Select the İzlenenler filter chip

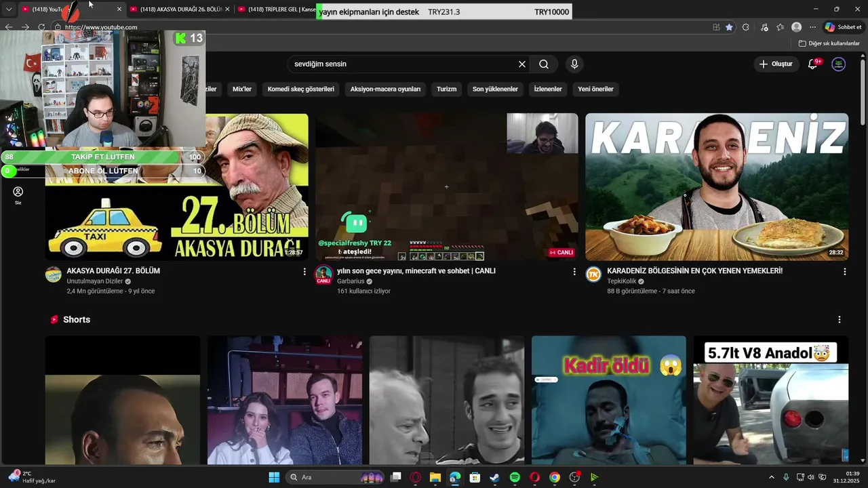(548, 89)
